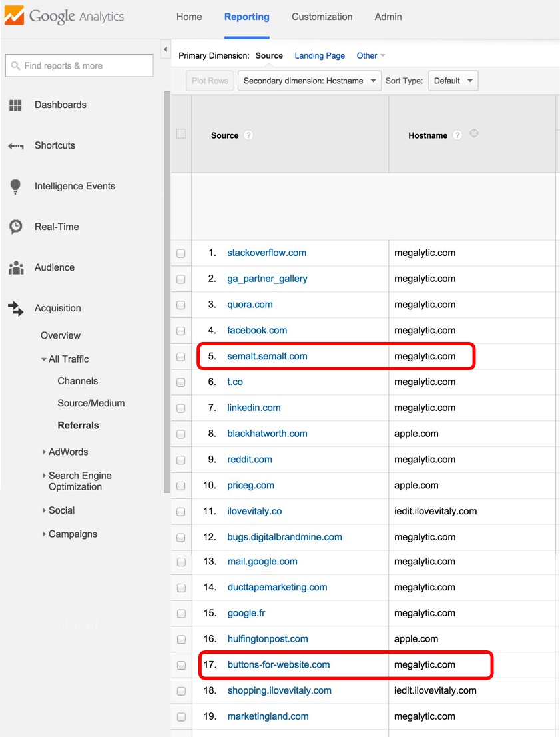Image resolution: width=560 pixels, height=737 pixels.
Task: Open the Secondary dimension Hostname dropdown
Action: [309, 80]
